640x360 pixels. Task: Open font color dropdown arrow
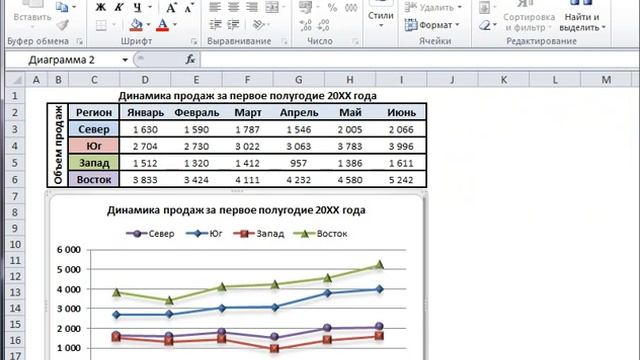tap(175, 25)
